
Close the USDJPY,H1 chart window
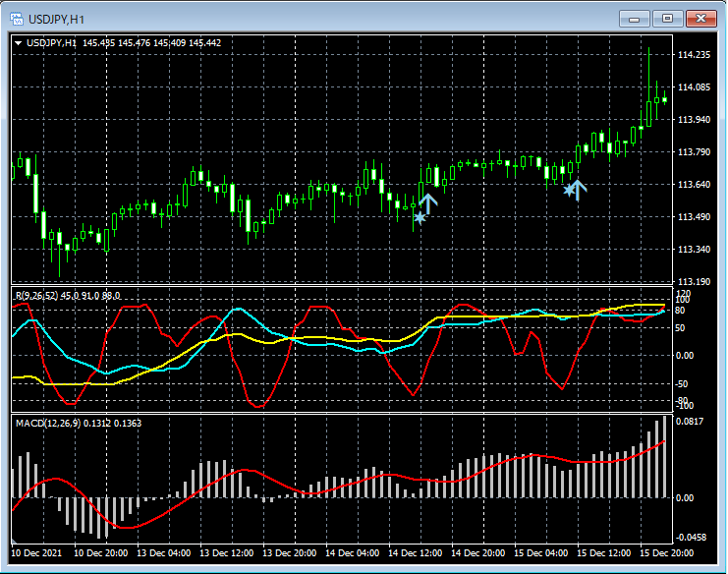pos(701,19)
